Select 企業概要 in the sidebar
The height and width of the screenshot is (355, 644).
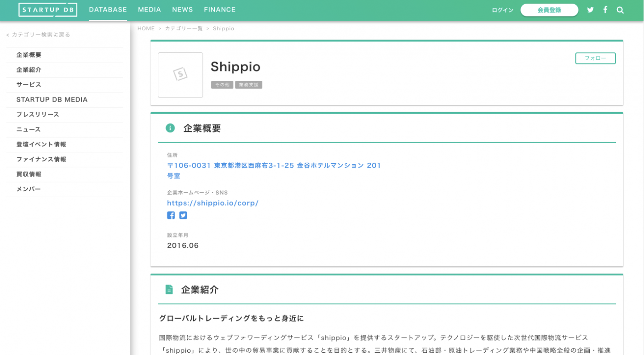pos(64,55)
